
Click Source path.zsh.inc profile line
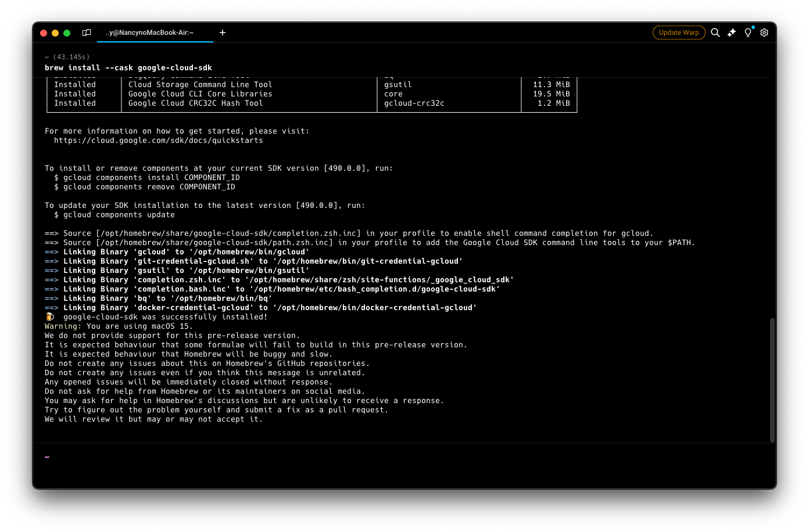tap(370, 243)
